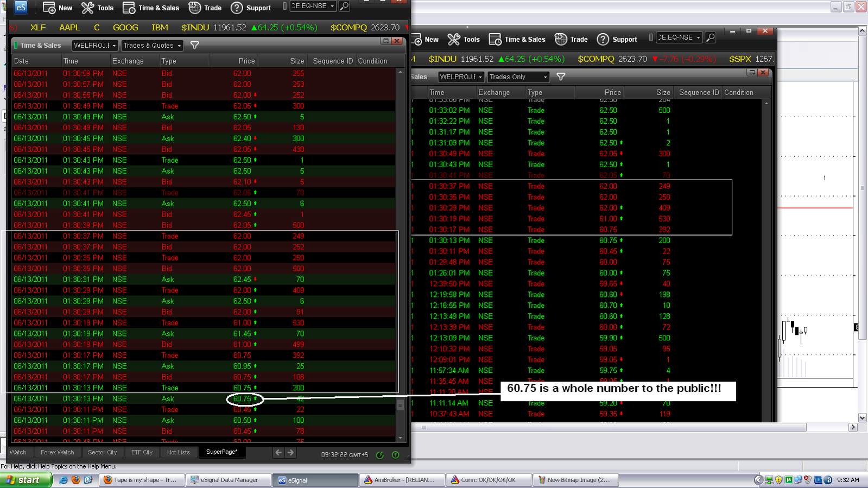Screen dimensions: 868x488
Task: Click the eS logo in the front eSignal window
Action: click(20, 7)
